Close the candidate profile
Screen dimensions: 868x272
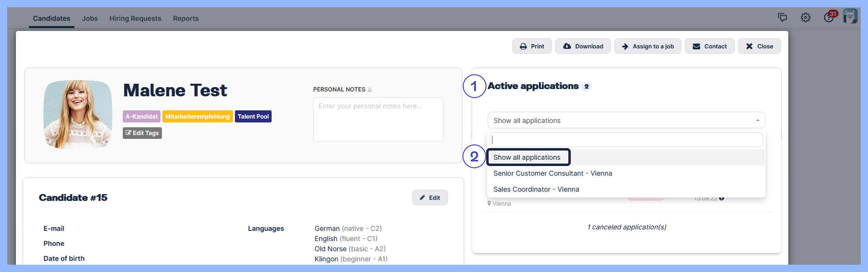coord(759,46)
